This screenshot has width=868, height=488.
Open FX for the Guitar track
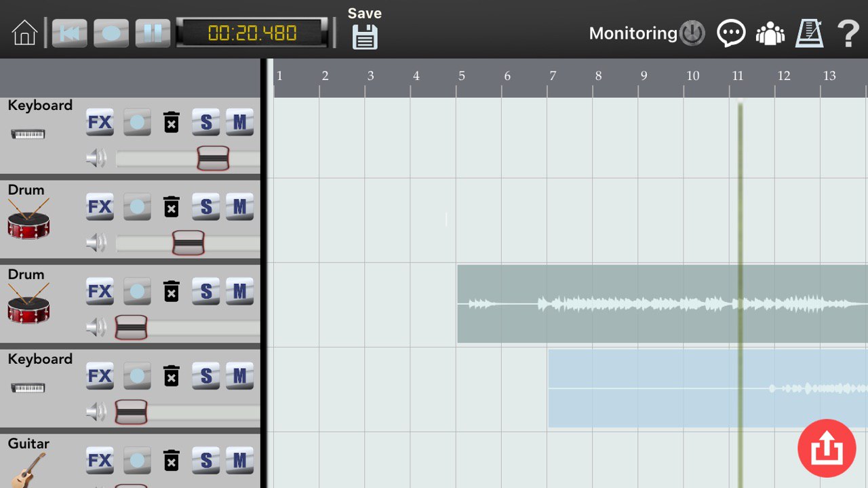tap(100, 460)
